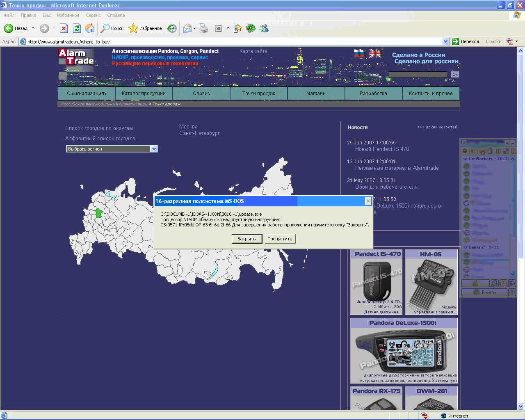Open the Правка menu
Image resolution: width=525 pixels, height=420 pixels.
pyautogui.click(x=29, y=15)
